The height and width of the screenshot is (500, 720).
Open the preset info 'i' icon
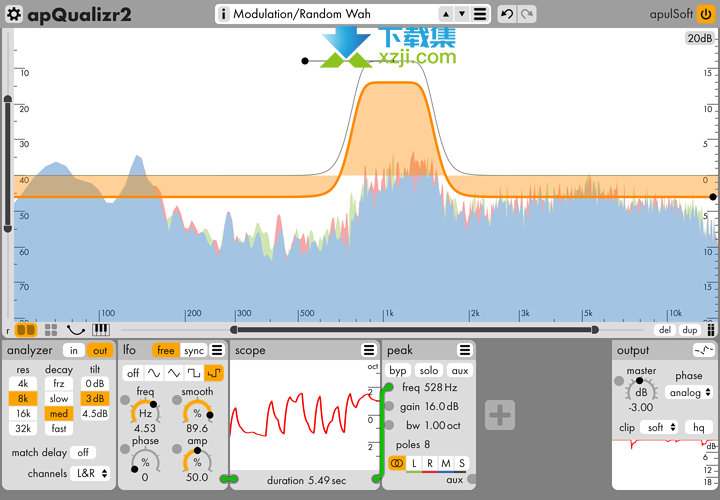[x=223, y=14]
